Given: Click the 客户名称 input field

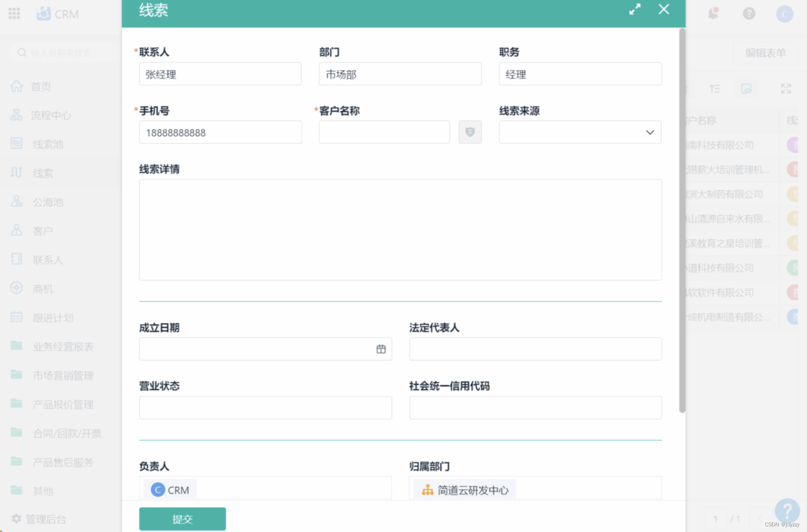Looking at the screenshot, I should coord(384,132).
